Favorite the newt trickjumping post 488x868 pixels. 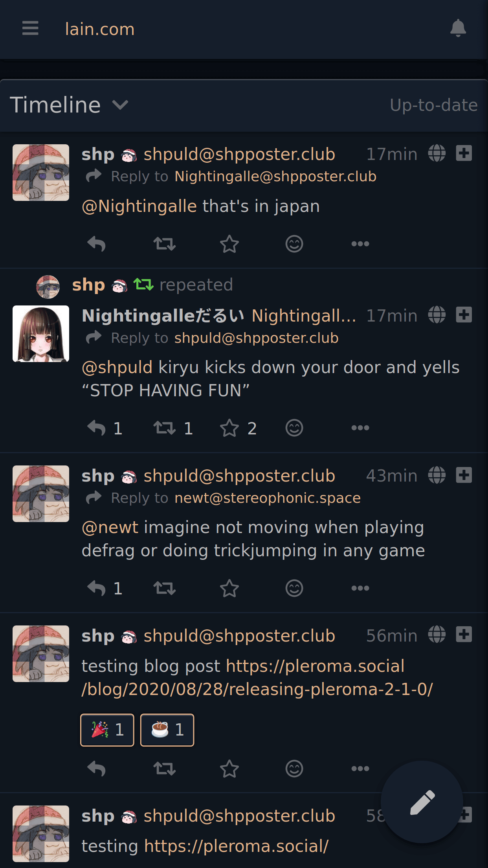click(x=229, y=588)
